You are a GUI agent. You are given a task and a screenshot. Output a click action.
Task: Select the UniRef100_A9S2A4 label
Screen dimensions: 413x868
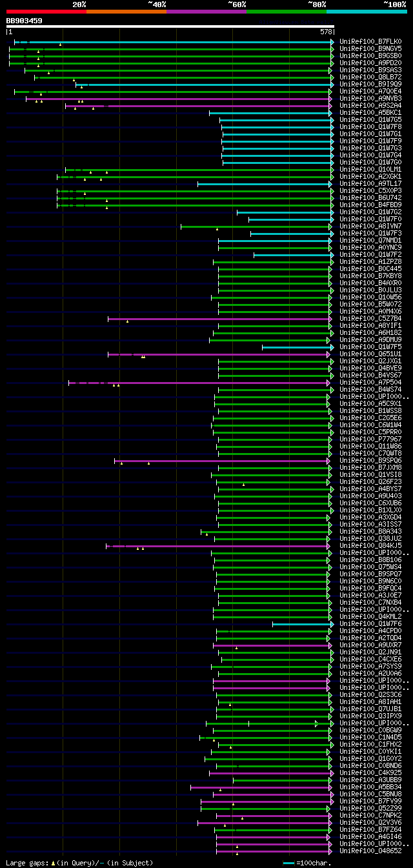click(x=370, y=106)
